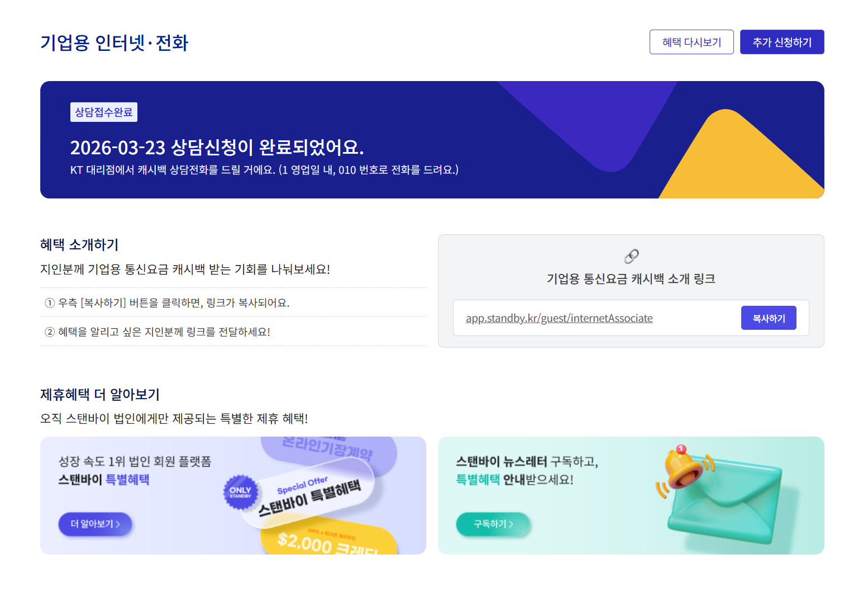Click the 상담접수완료 status badge
Viewport: 868px width, 592px height.
coord(103,112)
